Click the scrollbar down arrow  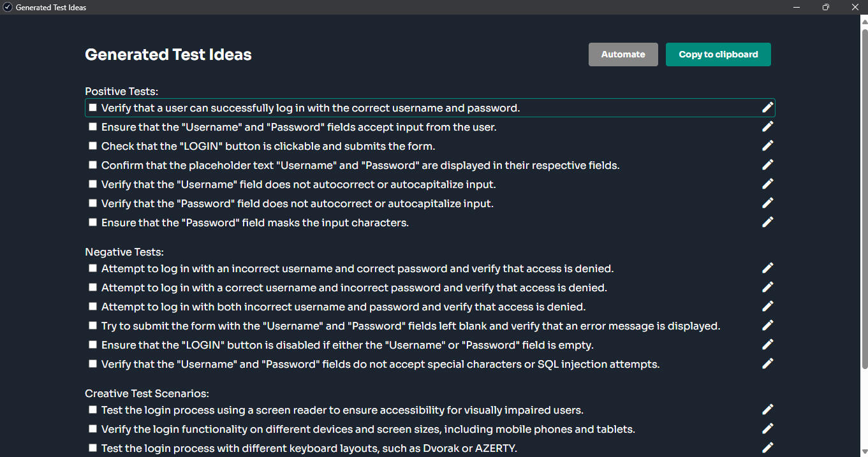(x=864, y=452)
